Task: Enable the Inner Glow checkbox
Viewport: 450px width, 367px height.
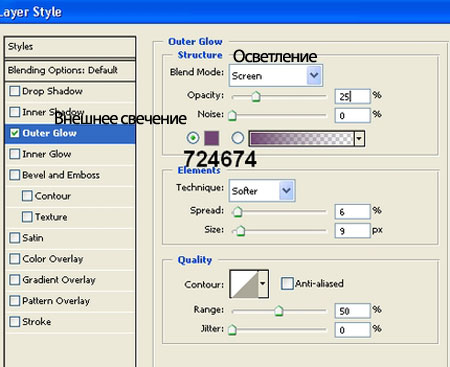Action: (x=15, y=154)
